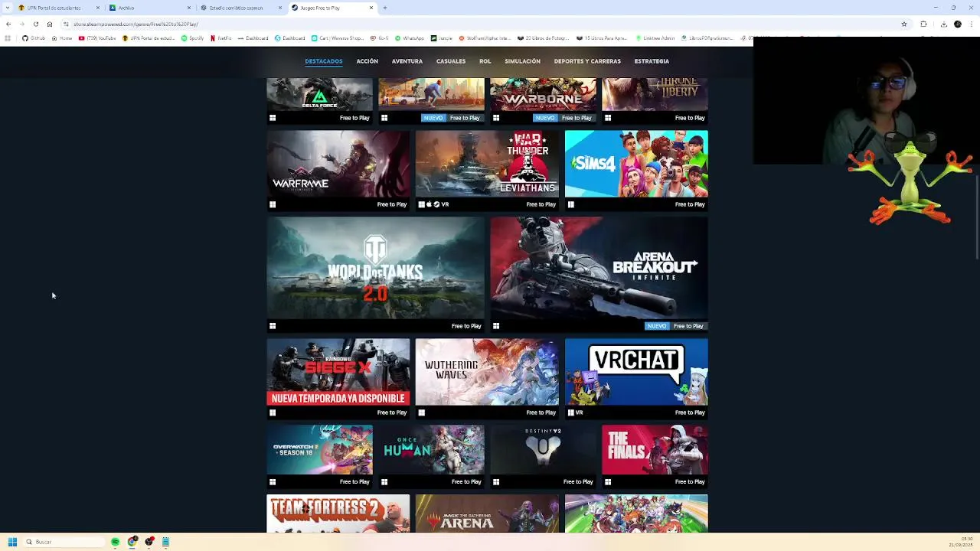Open the Arena Breakout Infinite card
Viewport: 980px width, 551px height.
[599, 274]
